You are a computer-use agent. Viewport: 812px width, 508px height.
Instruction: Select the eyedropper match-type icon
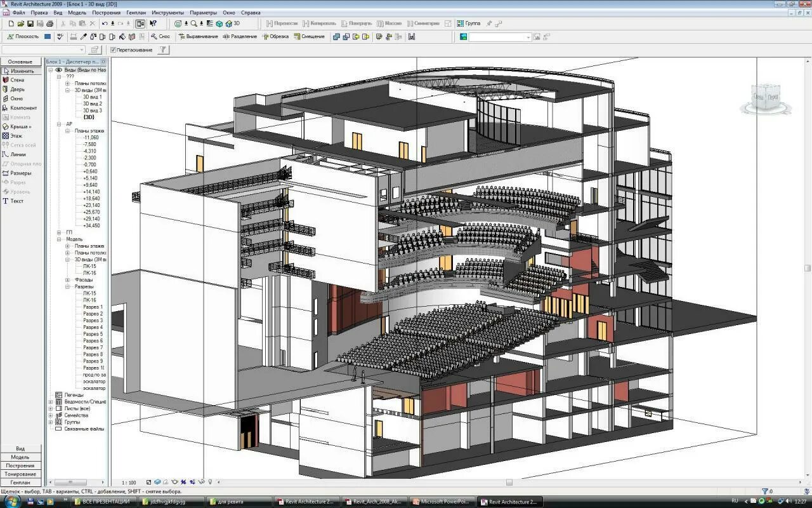coord(83,37)
